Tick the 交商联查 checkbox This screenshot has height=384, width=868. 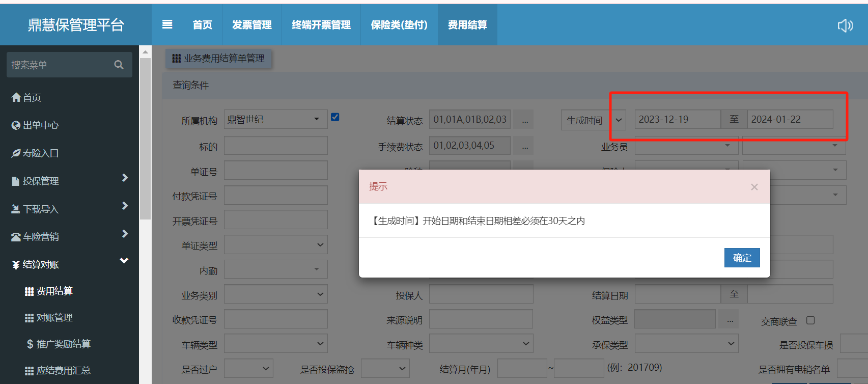click(x=810, y=320)
